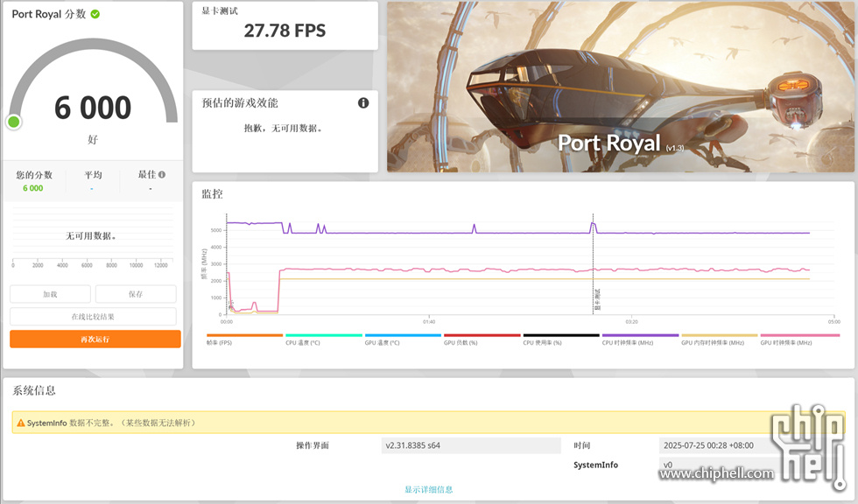Toggle the 帧率 (FPS) legend series
858x504 pixels.
244,339
